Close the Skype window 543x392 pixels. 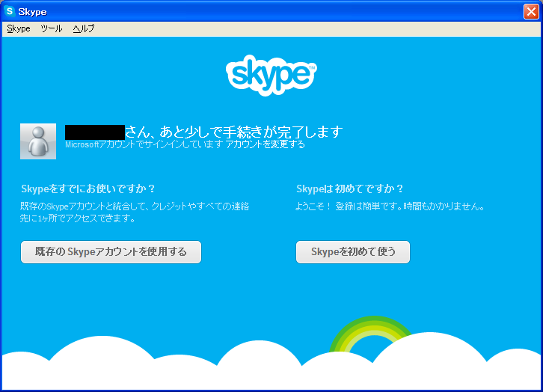531,11
